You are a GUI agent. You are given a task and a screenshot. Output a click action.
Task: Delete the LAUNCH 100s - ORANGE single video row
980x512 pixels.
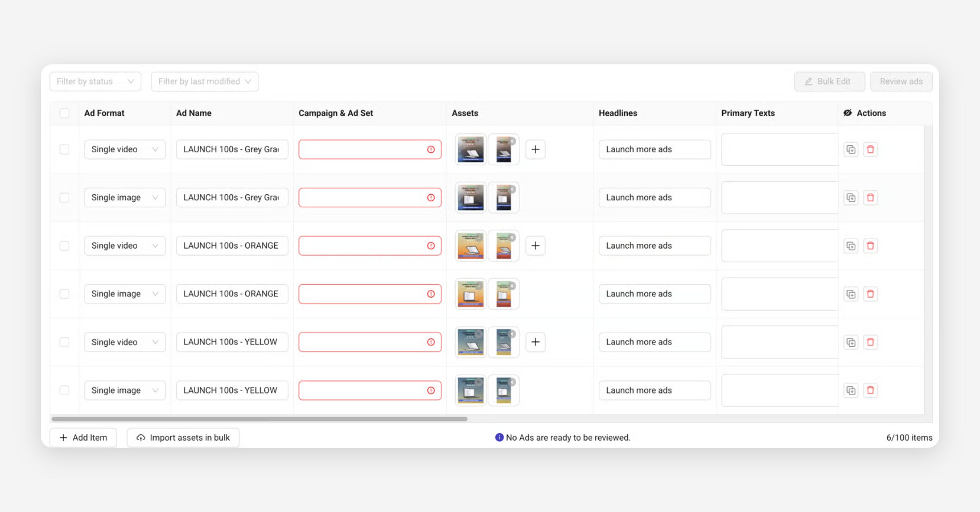[870, 246]
